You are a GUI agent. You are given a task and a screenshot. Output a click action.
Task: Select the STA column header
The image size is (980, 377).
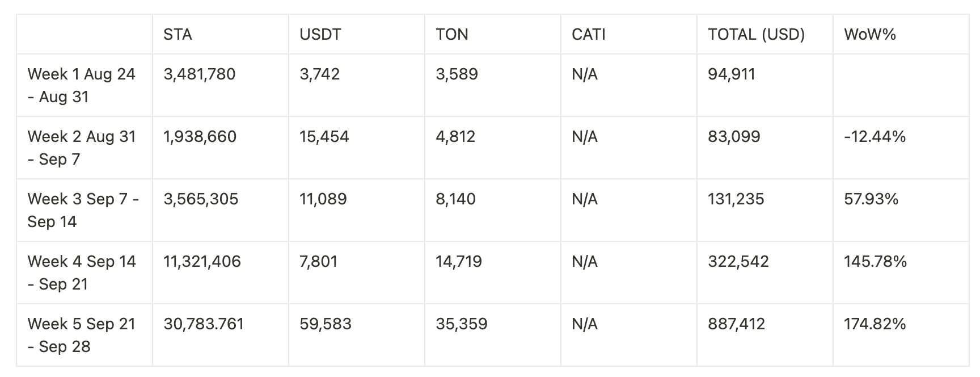178,35
